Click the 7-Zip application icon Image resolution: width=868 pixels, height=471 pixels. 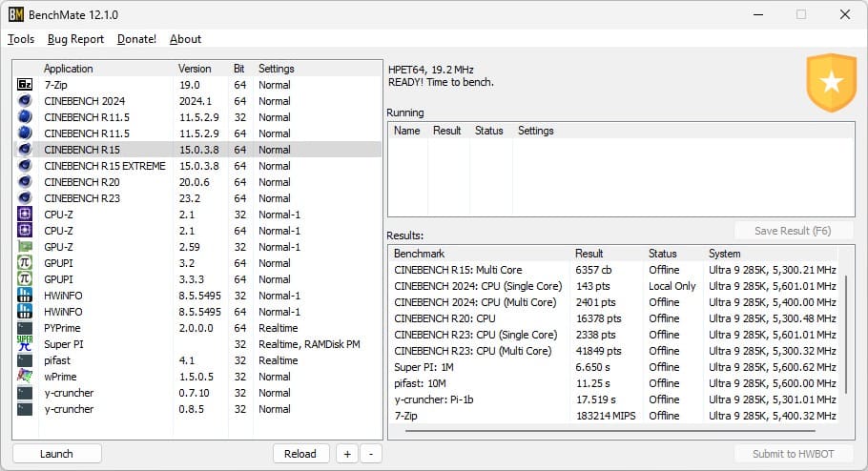coord(25,85)
